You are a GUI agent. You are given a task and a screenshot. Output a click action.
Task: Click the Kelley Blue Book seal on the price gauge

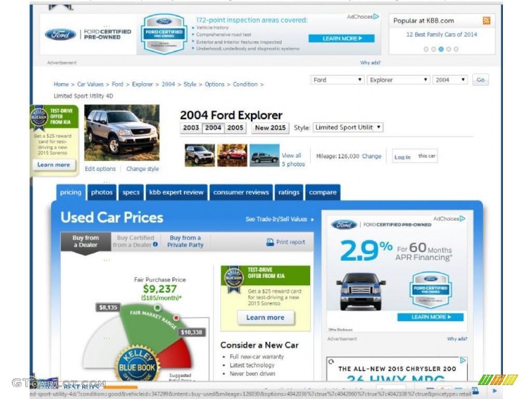(137, 364)
